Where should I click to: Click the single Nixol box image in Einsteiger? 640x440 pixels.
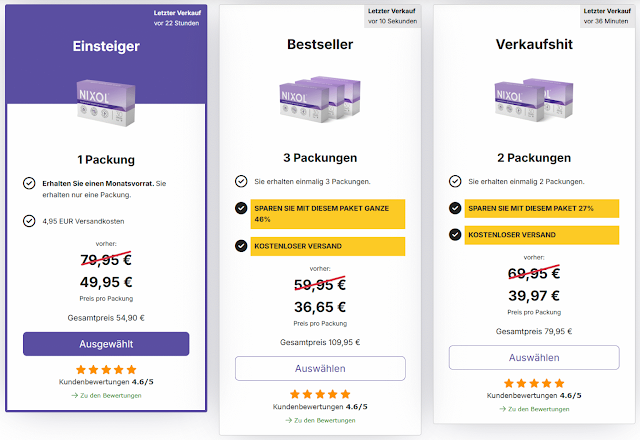coord(106,103)
